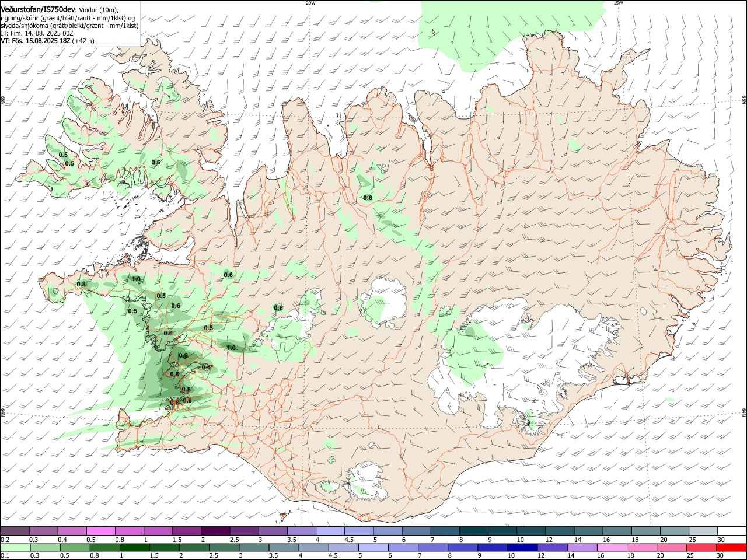The width and height of the screenshot is (747, 560).
Task: Select the 0.4–0.5 orchid snow swatch
Action: click(73, 531)
